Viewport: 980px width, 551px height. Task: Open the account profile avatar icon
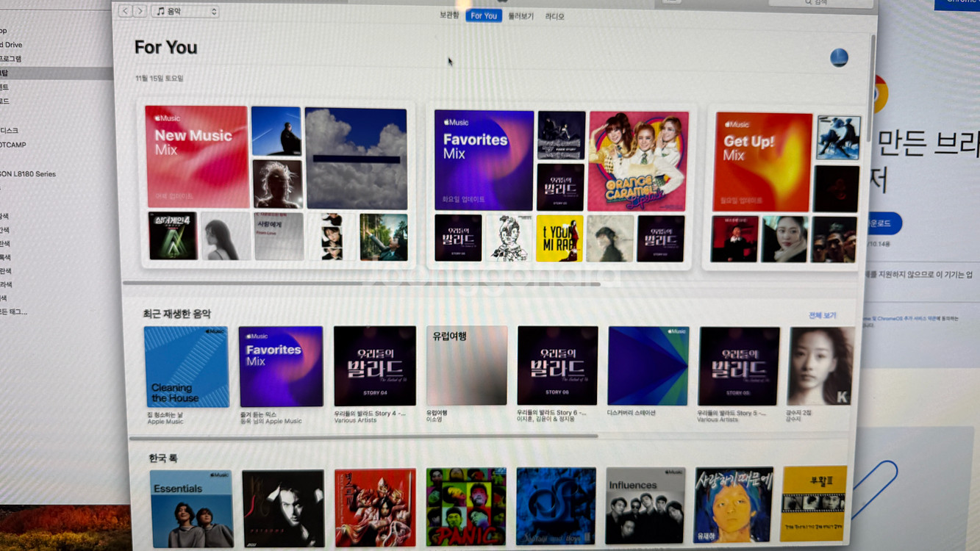coord(839,58)
